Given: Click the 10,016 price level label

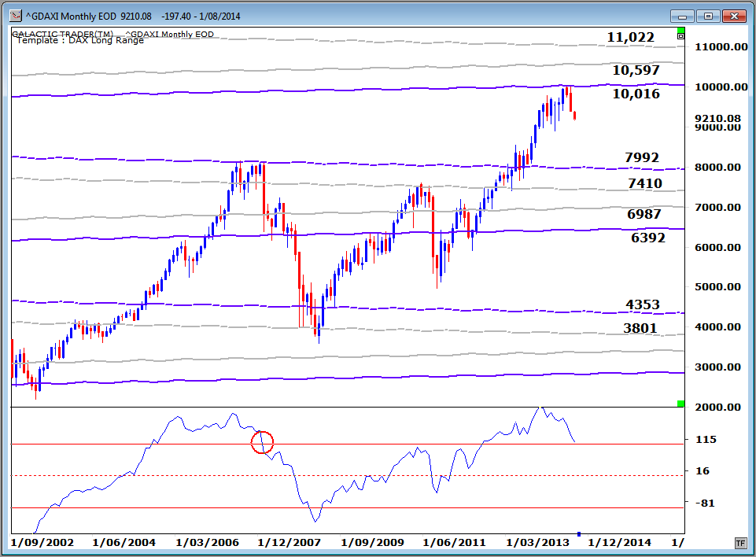Looking at the screenshot, I should 636,94.
